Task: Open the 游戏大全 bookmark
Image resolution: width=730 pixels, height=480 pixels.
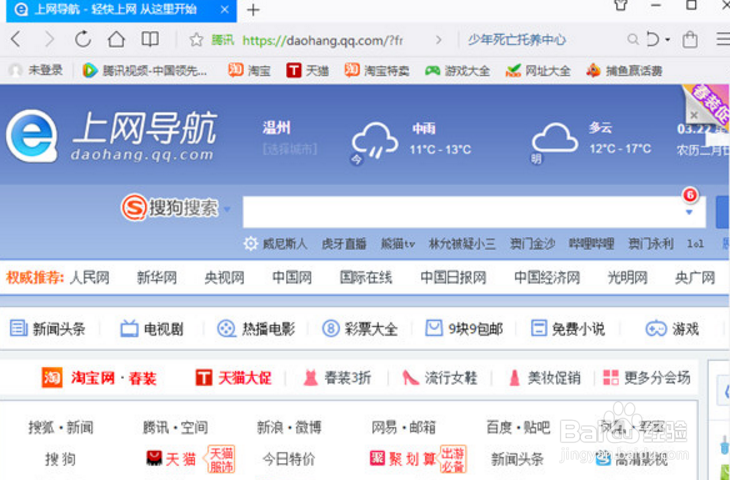Action: click(457, 71)
